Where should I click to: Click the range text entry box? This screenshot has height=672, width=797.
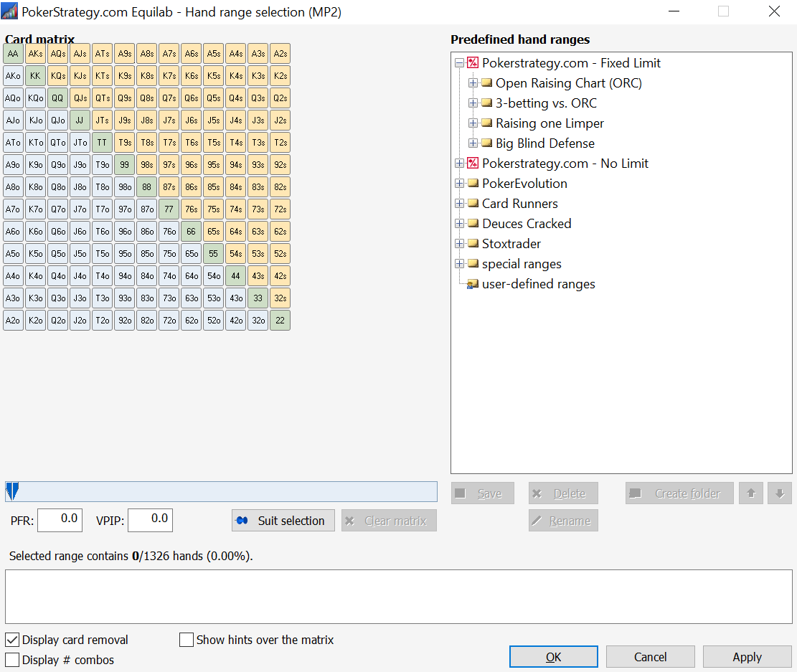(x=399, y=596)
